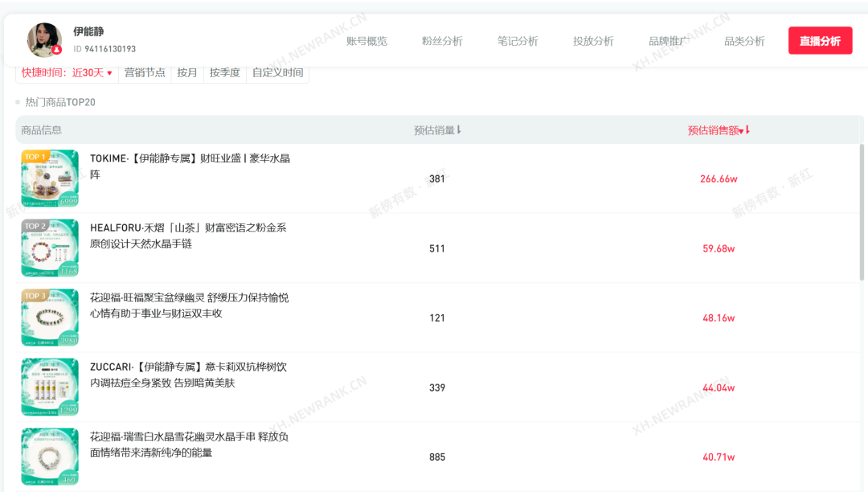Open the ZUCCARI 桦树饮 product thumbnail
This screenshot has height=492, width=868.
[x=50, y=387]
